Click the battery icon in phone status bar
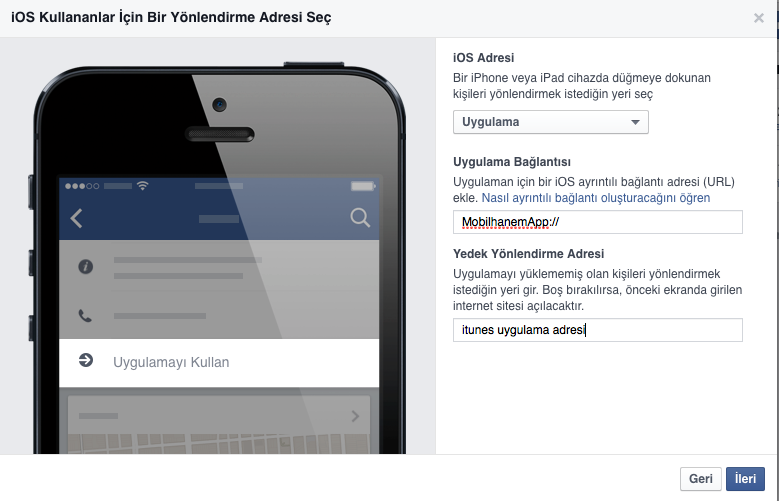 363,186
